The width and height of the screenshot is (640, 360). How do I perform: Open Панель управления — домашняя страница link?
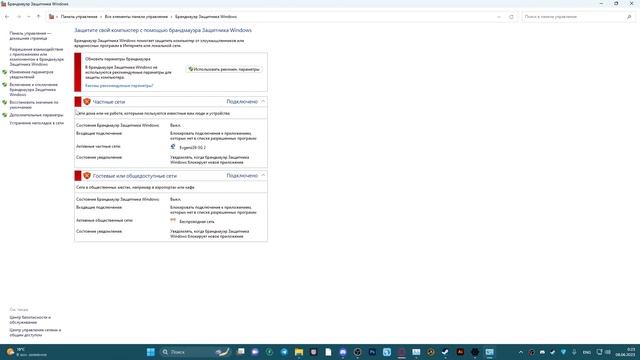[x=30, y=36]
